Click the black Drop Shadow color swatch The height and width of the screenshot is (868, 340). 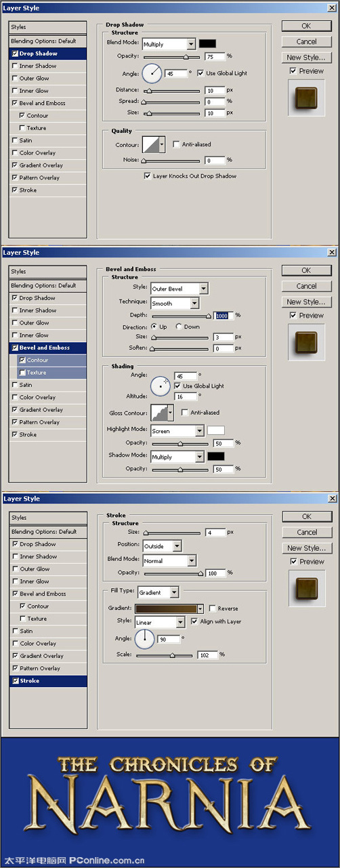(x=207, y=44)
